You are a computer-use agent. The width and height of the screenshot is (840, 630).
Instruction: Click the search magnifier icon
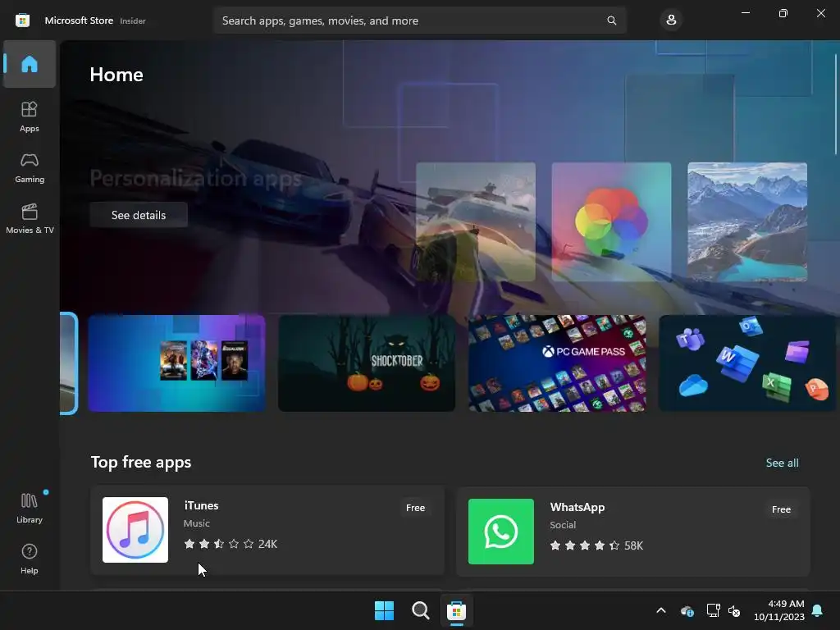(611, 21)
